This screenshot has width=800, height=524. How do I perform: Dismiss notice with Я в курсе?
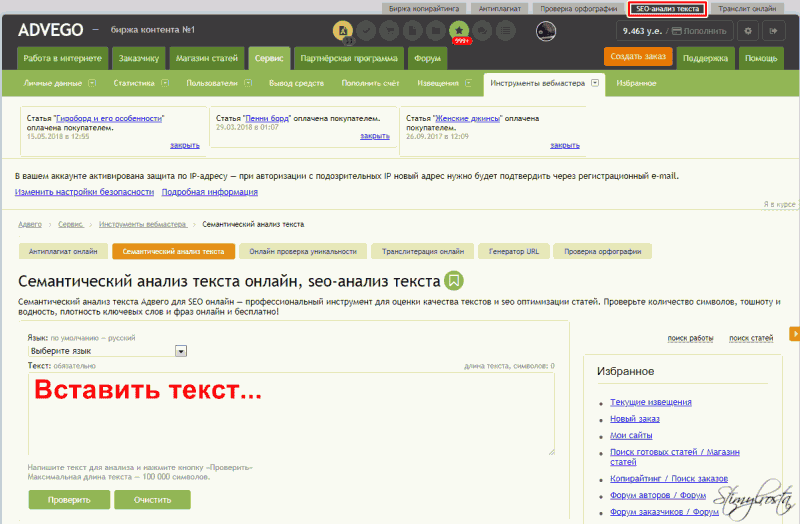coord(779,204)
